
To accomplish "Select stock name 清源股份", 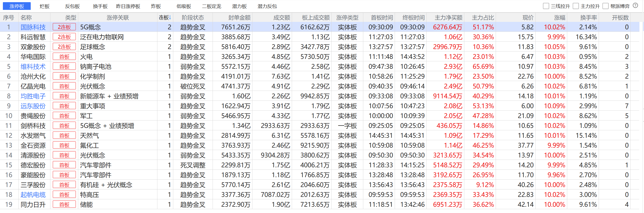I will tap(33, 155).
